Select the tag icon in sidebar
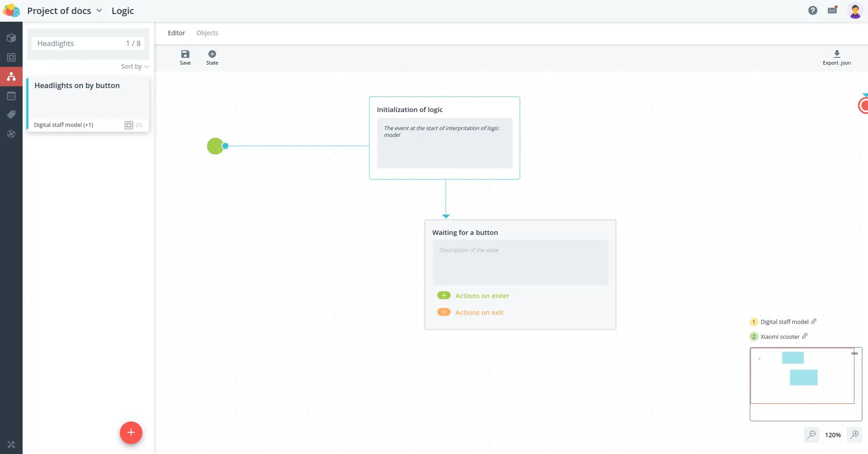 (x=11, y=115)
